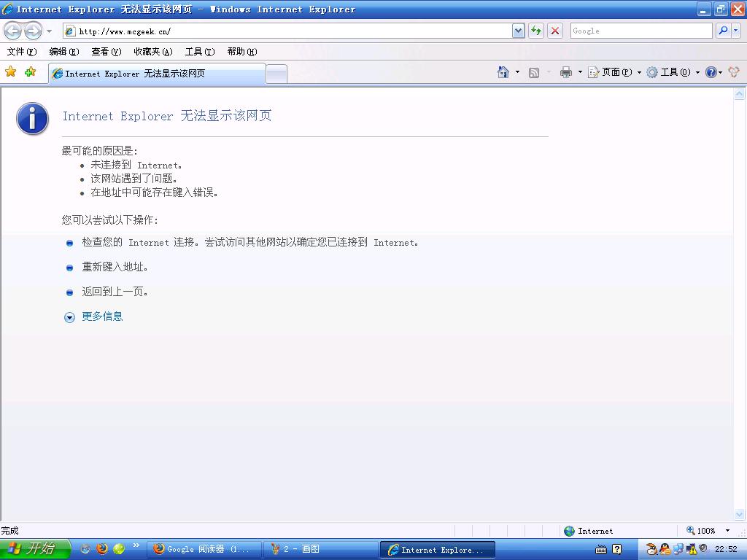Click the Forward arrow navigation button
This screenshot has width=747, height=560.
[x=33, y=31]
